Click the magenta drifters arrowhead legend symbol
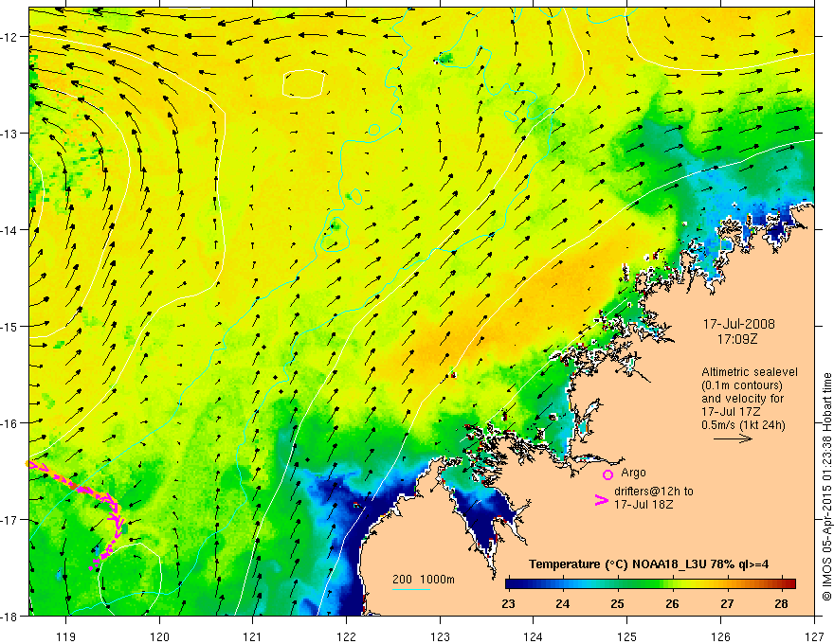This screenshot has height=644, width=834. [x=602, y=500]
